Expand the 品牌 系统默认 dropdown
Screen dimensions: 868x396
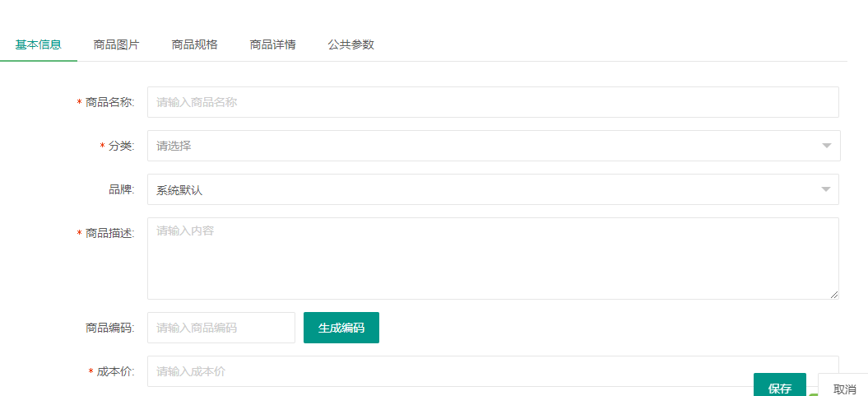click(493, 189)
